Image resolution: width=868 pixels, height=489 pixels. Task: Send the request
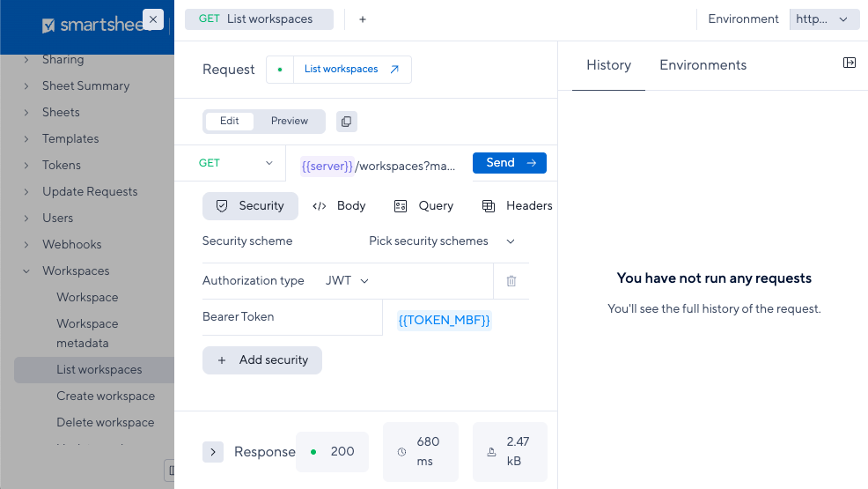(x=510, y=163)
